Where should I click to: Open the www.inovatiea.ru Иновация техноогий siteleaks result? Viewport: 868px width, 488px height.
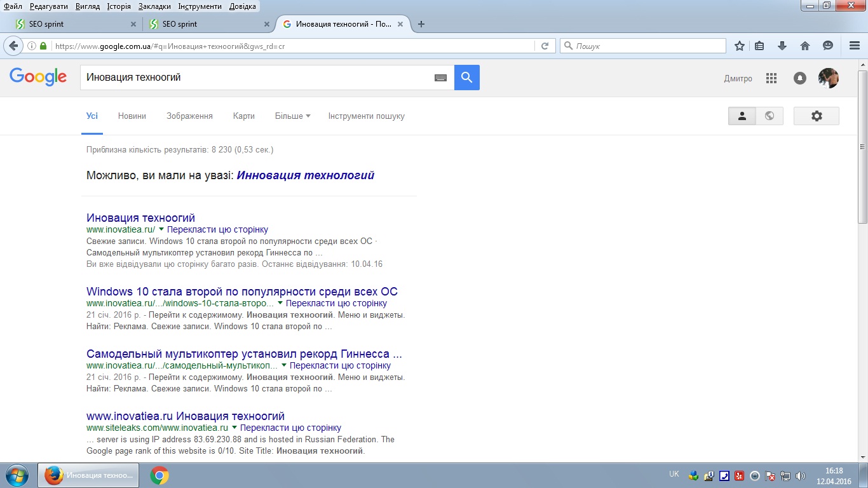(186, 416)
